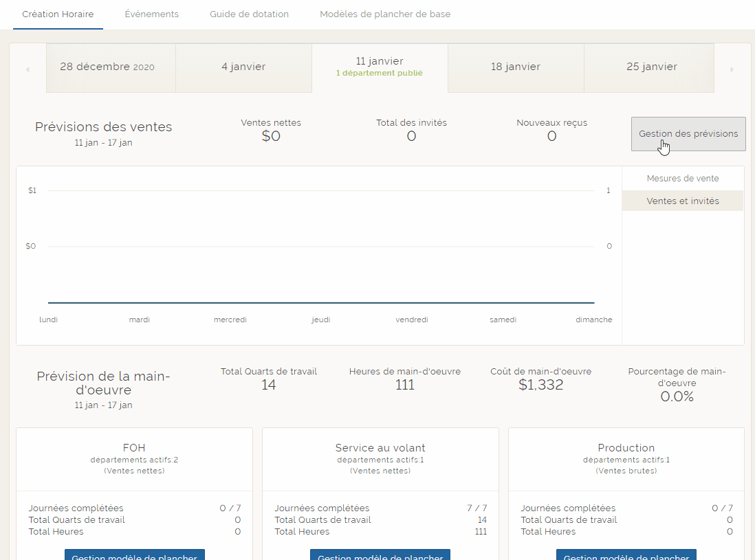Viewport: 755px width, 560px height.
Task: Click the Service au volant card title
Action: pyautogui.click(x=380, y=448)
